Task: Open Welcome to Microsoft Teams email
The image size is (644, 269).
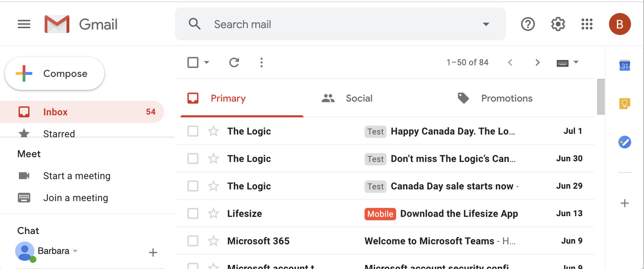Action: 384,241
